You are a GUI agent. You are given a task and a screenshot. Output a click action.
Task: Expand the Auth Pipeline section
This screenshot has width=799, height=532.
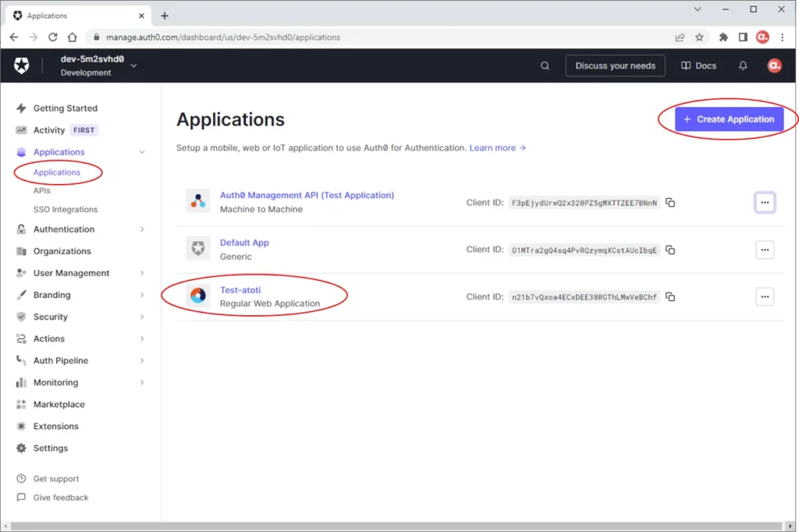point(142,361)
